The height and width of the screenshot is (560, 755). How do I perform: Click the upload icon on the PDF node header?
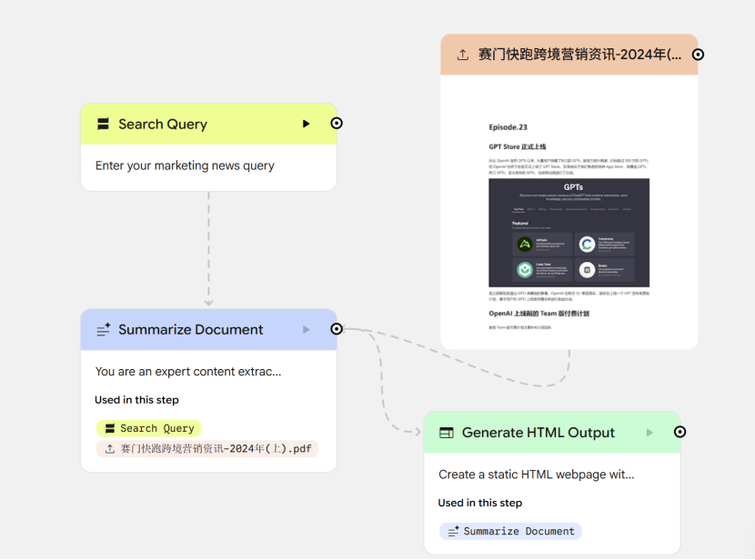(x=463, y=55)
